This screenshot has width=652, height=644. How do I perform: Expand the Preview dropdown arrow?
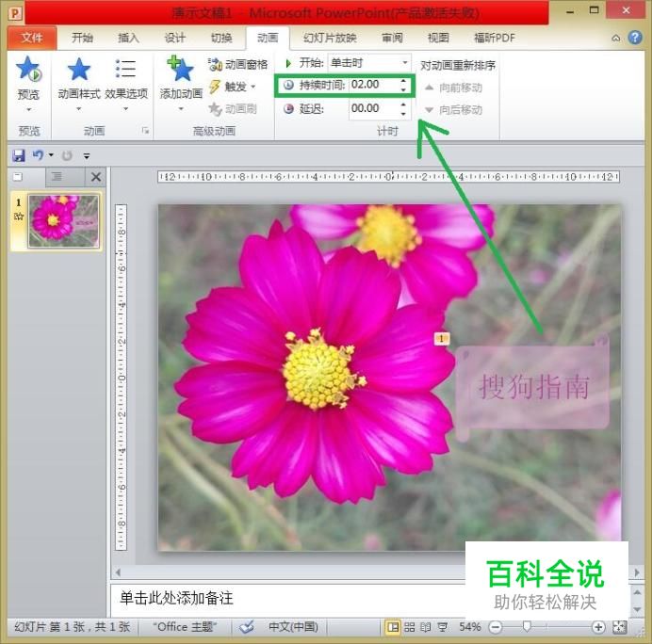[x=28, y=110]
